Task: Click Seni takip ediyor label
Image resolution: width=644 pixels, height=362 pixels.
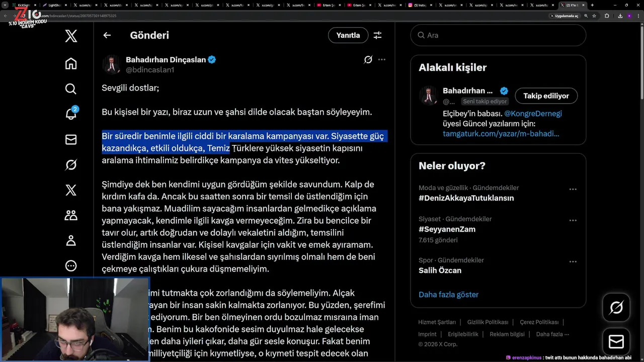Action: 485,102
